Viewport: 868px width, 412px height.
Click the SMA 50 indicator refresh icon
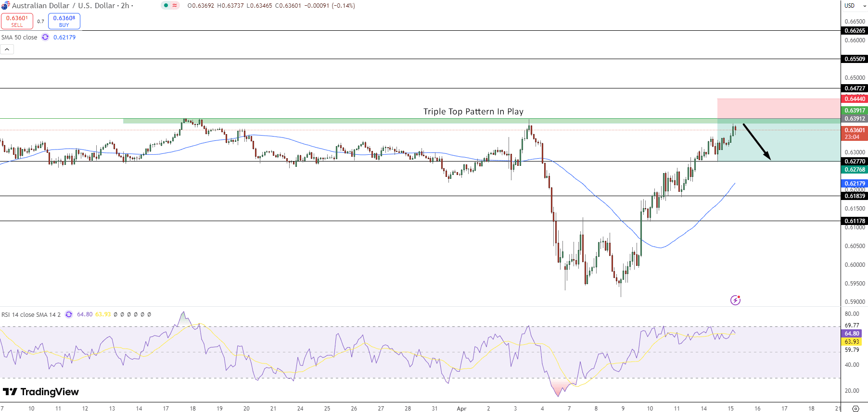click(x=45, y=37)
